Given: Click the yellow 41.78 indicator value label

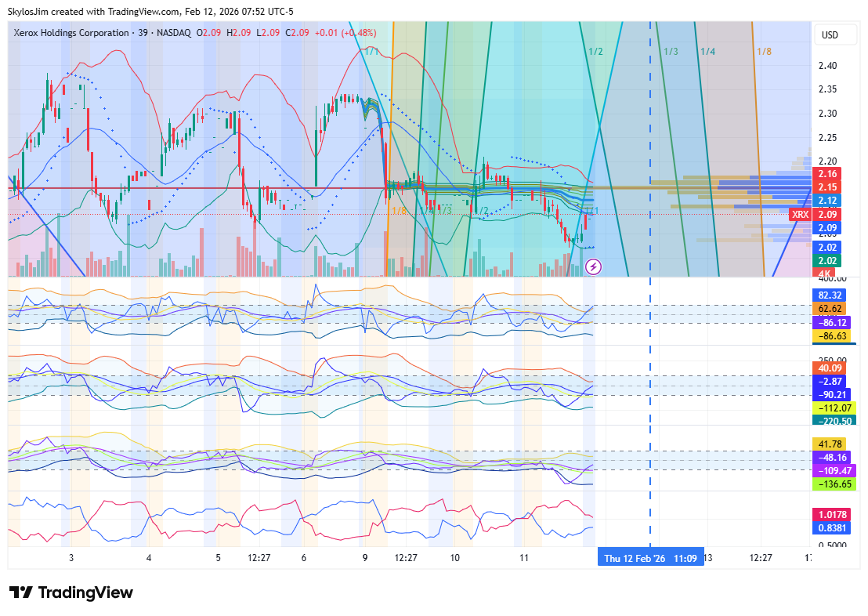Looking at the screenshot, I should click(830, 444).
